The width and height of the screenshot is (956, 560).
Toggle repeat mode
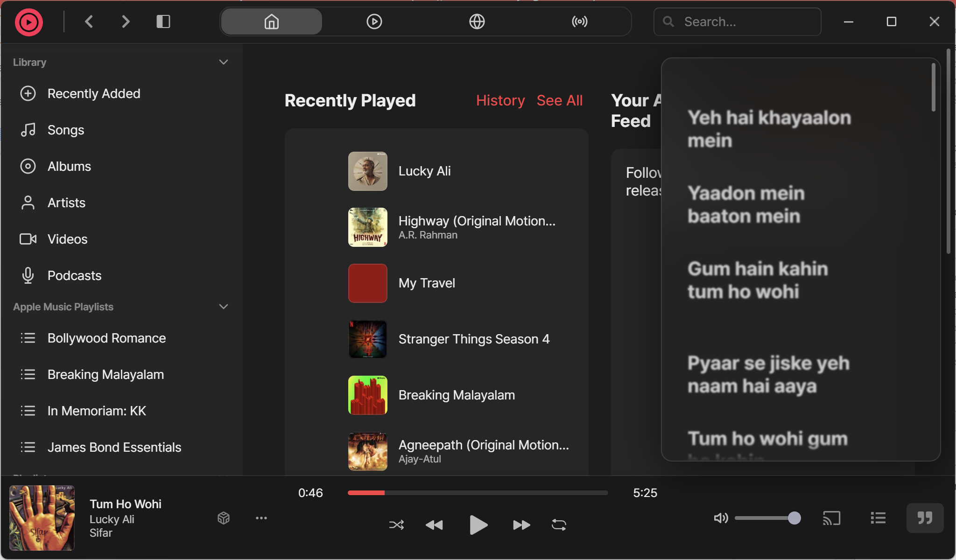[559, 525]
